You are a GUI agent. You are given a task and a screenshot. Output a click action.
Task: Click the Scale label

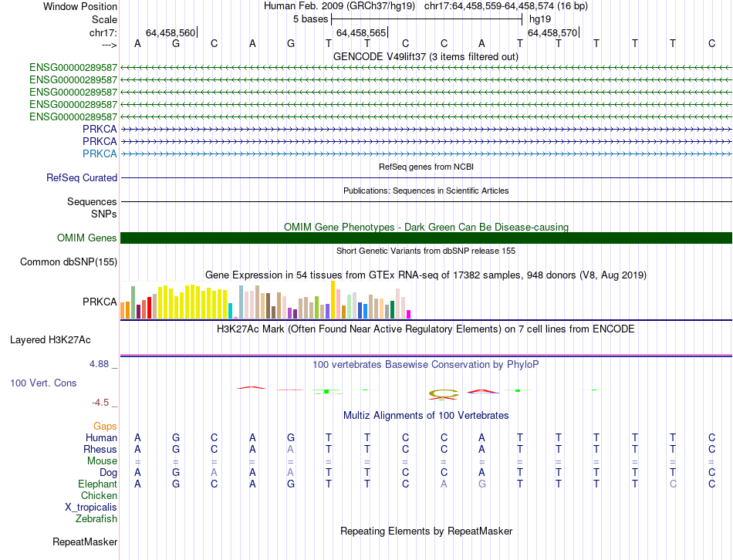pyautogui.click(x=104, y=19)
